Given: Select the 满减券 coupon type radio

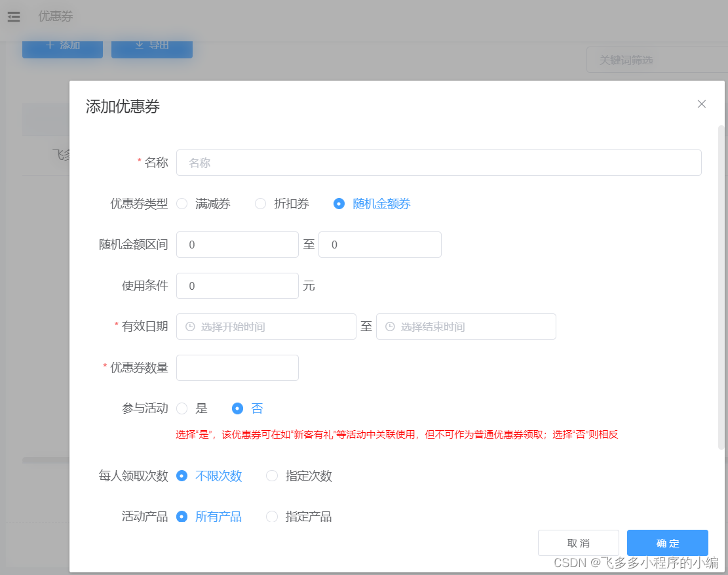Looking at the screenshot, I should (182, 204).
